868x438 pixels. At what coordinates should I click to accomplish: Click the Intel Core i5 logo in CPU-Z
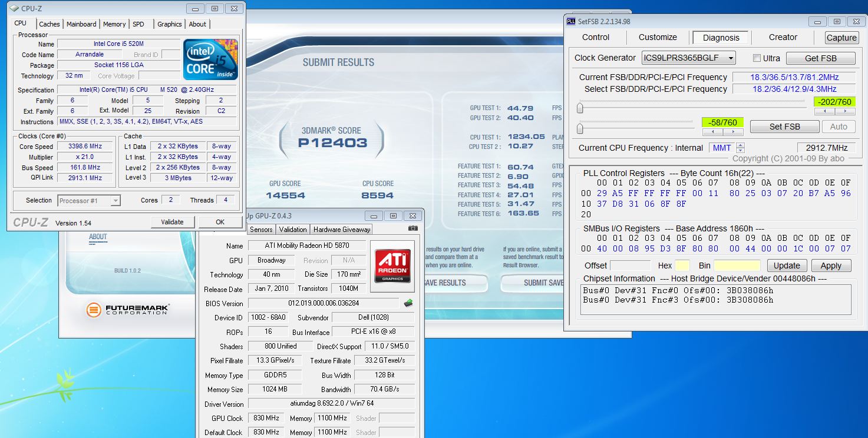pos(210,59)
